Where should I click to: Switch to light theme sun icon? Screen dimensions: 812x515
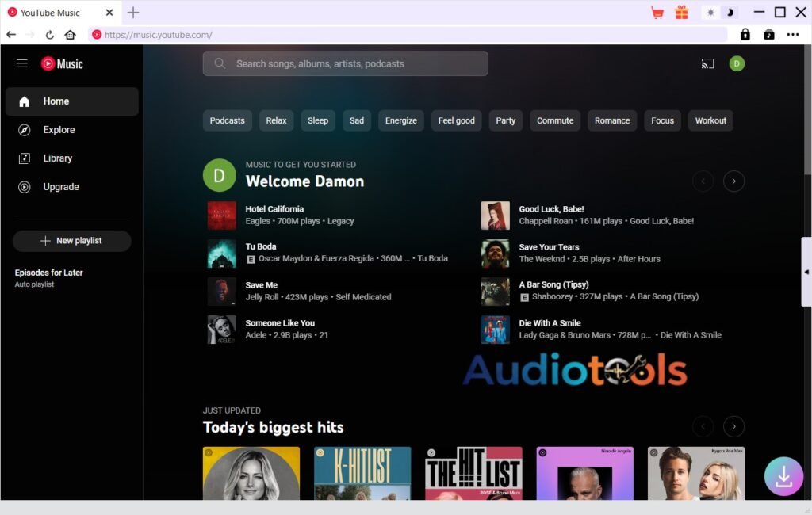710,13
